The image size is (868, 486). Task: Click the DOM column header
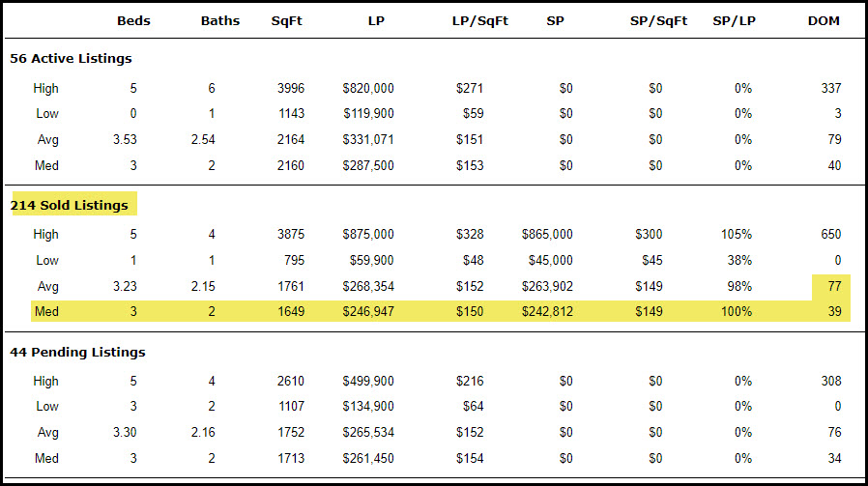pos(825,20)
